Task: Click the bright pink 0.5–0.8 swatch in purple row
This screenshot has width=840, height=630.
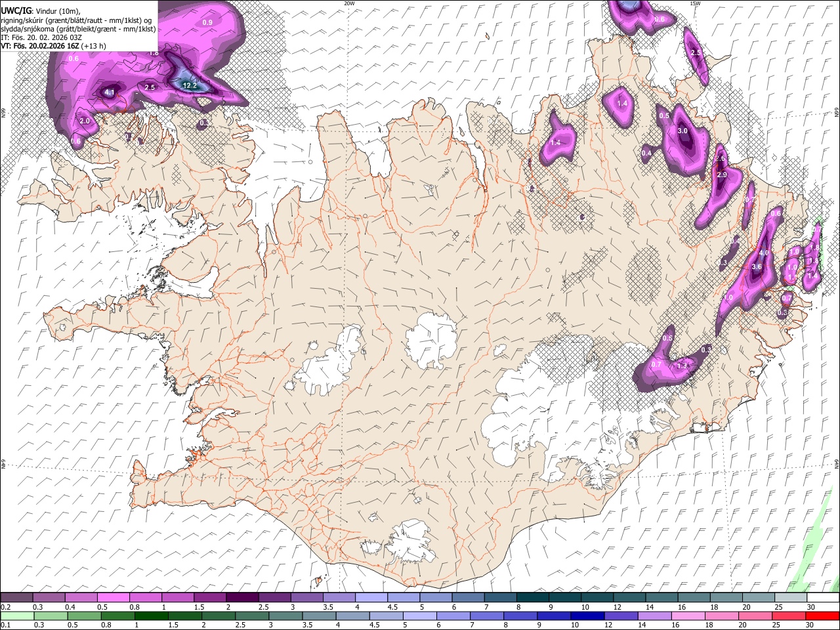Action: pyautogui.click(x=113, y=598)
